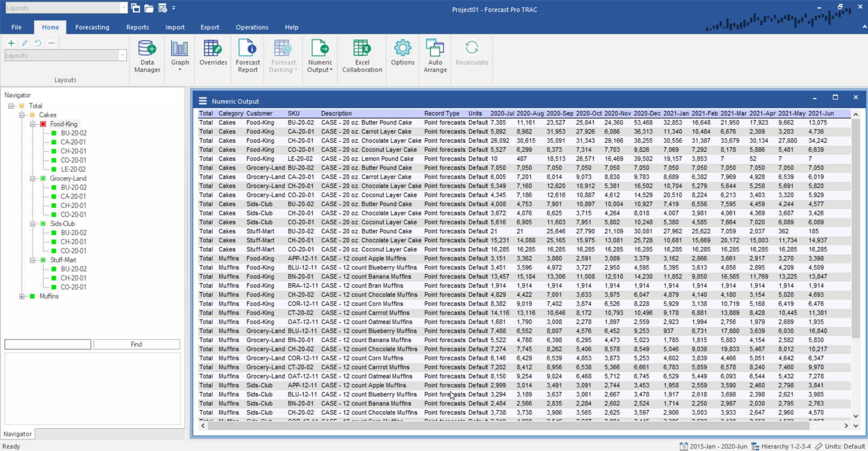This screenshot has height=451, width=868.
Task: Collapse the Cakes tree node
Action: [22, 115]
